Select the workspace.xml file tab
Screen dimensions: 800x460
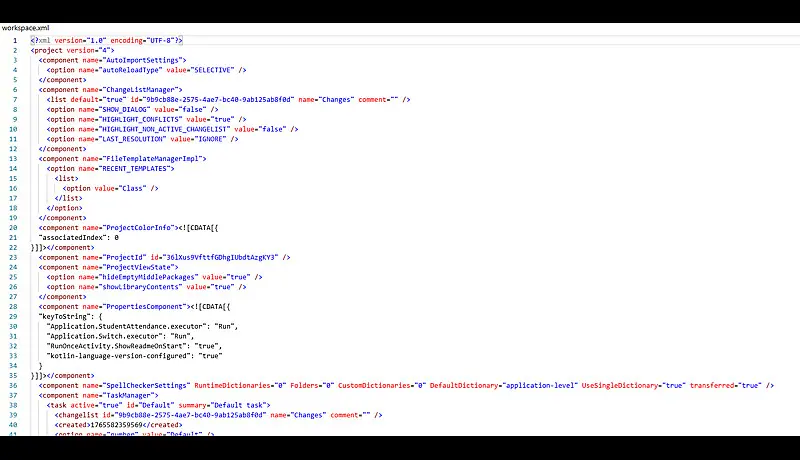[x=26, y=28]
